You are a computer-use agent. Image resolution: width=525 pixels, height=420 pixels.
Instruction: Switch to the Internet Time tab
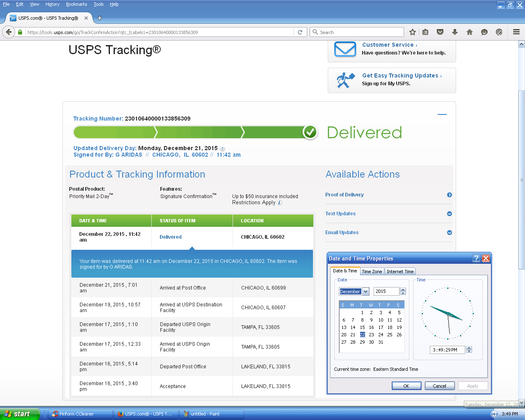click(x=400, y=272)
